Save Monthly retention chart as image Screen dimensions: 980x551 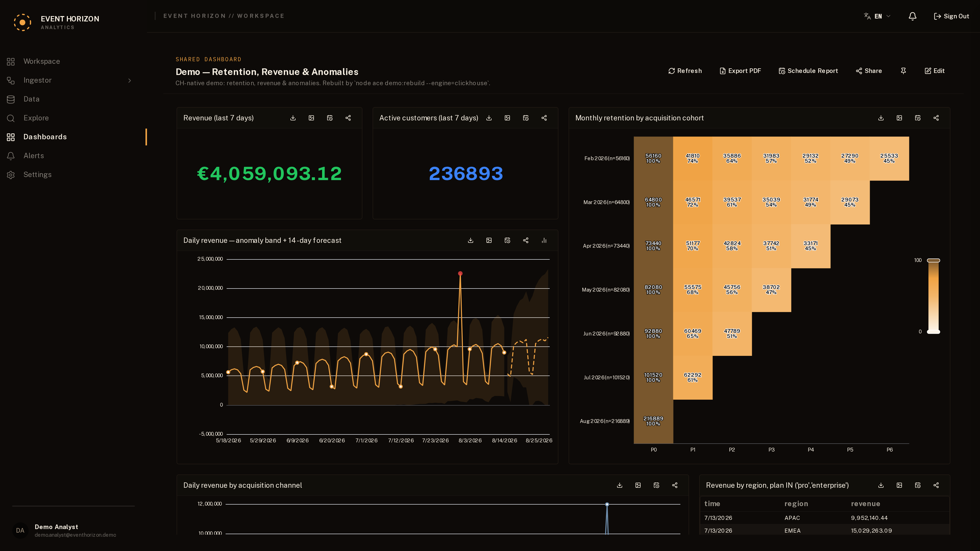tap(899, 118)
